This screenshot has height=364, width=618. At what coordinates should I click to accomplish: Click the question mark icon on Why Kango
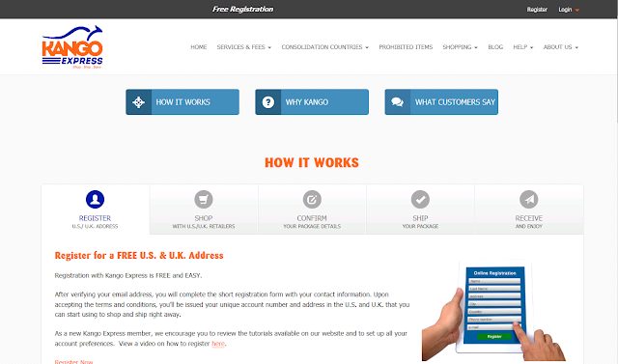coord(268,102)
